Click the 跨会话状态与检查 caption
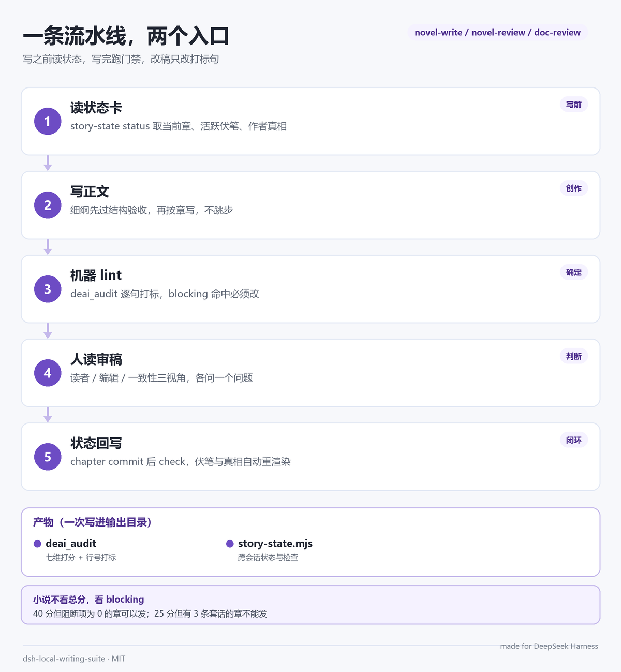The height and width of the screenshot is (672, 621). tap(268, 558)
